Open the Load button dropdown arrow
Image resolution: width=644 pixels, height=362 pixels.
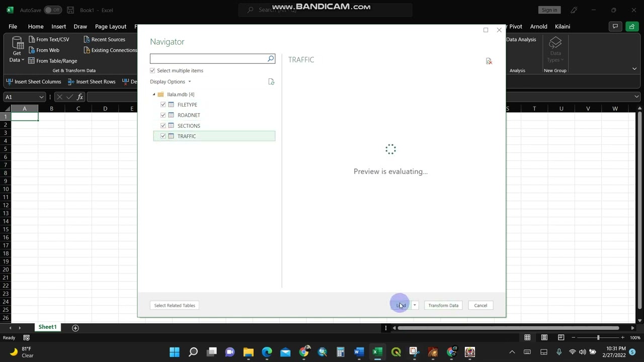[x=415, y=305]
